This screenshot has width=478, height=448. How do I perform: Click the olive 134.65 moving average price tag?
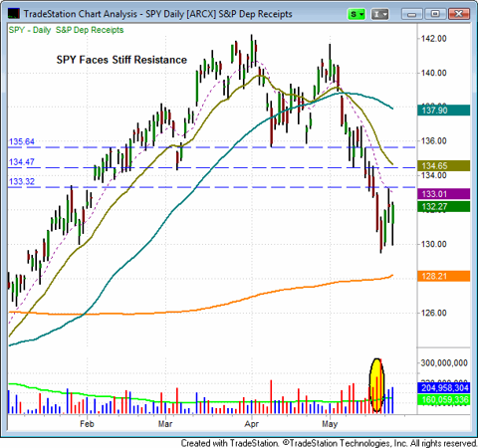pos(444,165)
